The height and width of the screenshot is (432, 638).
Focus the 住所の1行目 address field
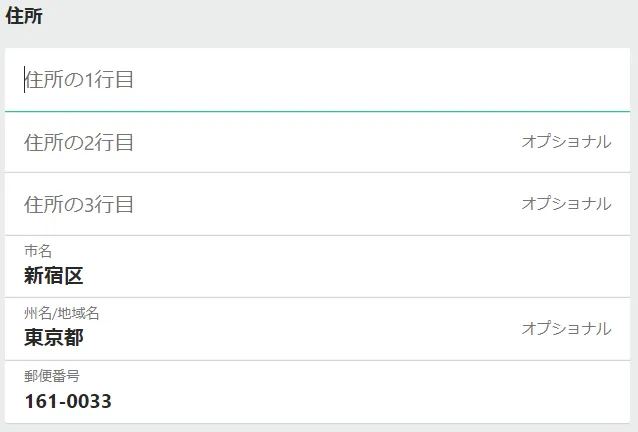[300, 80]
